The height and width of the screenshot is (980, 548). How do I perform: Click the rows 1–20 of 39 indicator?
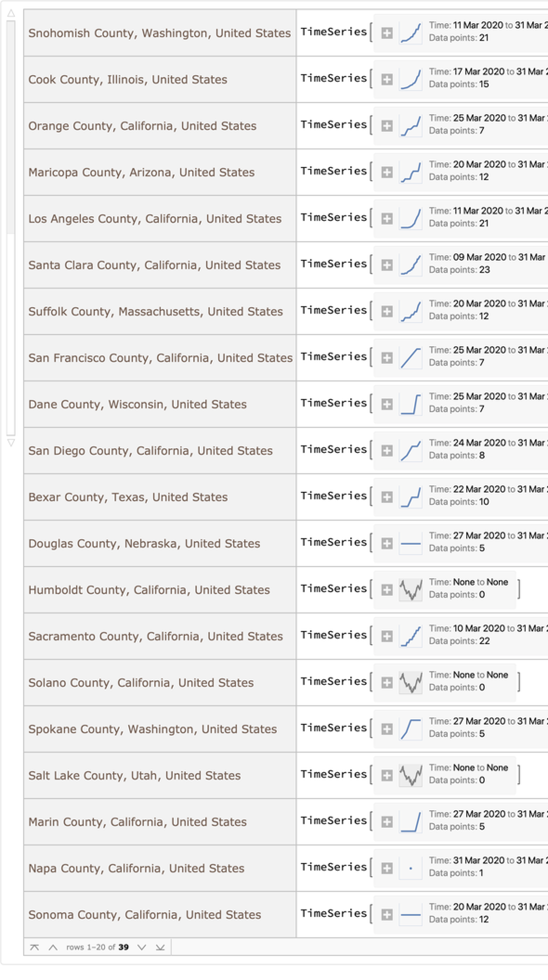[97, 948]
